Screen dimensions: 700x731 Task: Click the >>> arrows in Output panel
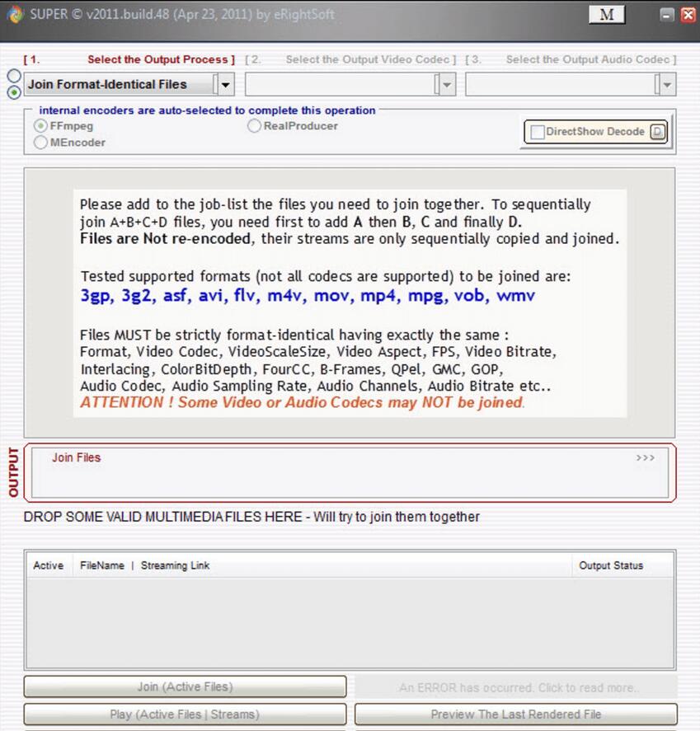[646, 457]
